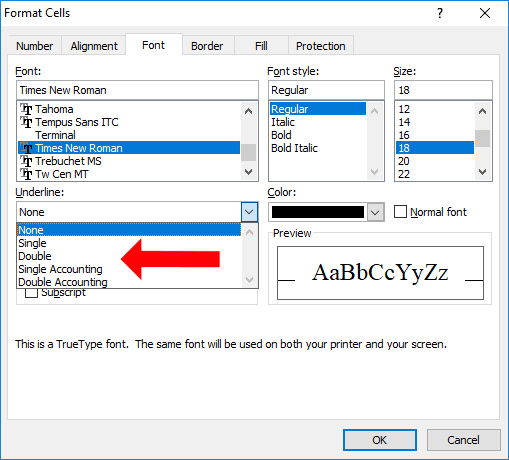Click the size list scroll-up arrow
This screenshot has height=460, width=509.
click(482, 111)
